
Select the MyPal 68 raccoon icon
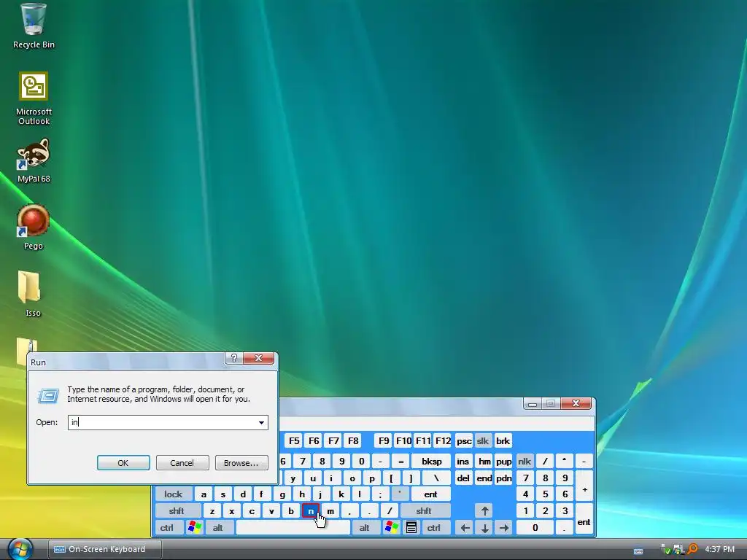click(34, 161)
